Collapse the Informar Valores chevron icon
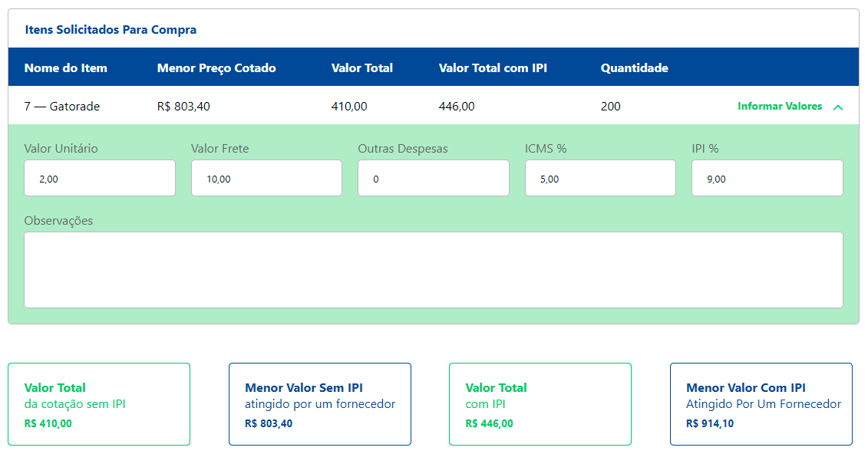The width and height of the screenshot is (868, 454). coord(837,107)
